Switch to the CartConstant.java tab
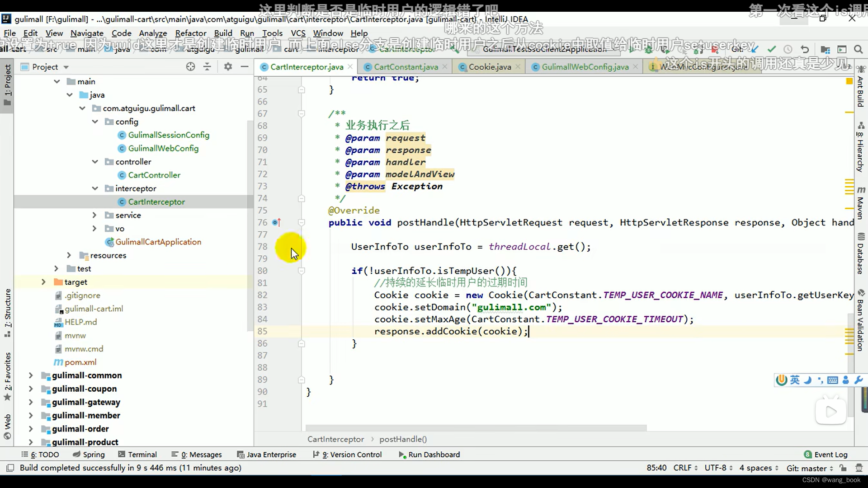 tap(406, 67)
